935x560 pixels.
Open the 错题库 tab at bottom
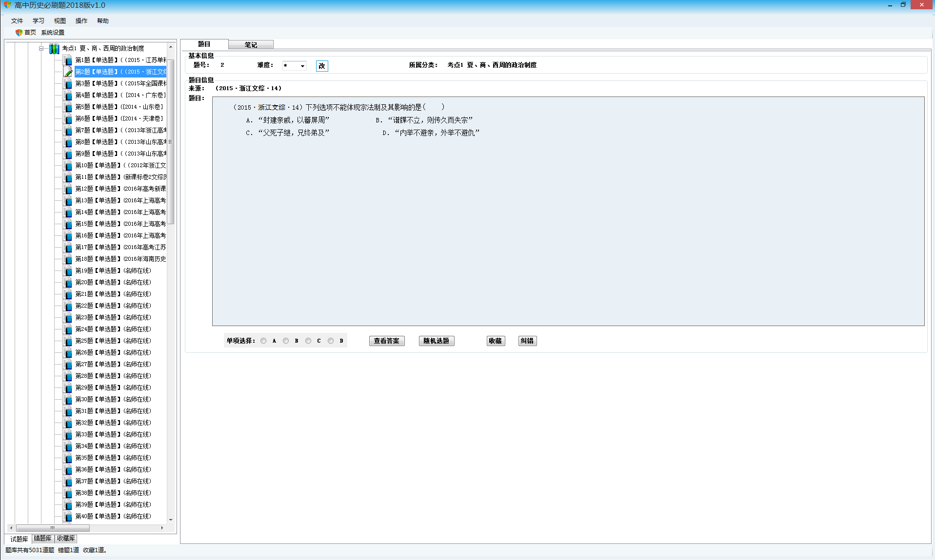[43, 539]
